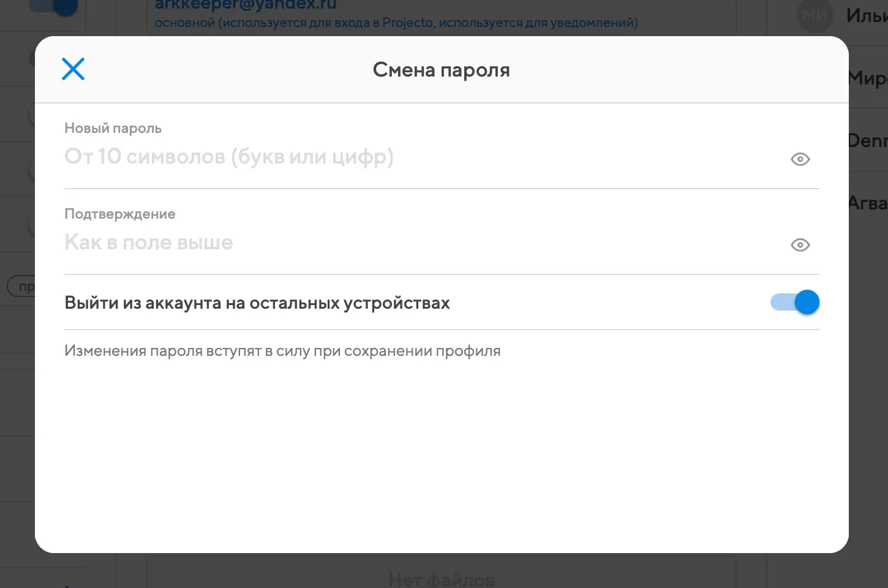This screenshot has width=888, height=588.
Task: Select the Мир entry in right list
Action: pos(868,78)
